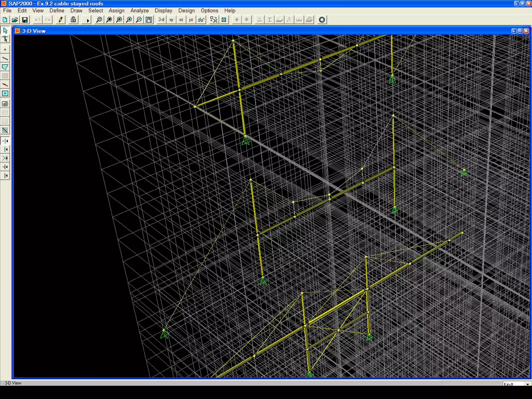Viewport: 532px width, 399px height.
Task: Toggle Snap to Element Intersections
Action: pyautogui.click(x=5, y=158)
